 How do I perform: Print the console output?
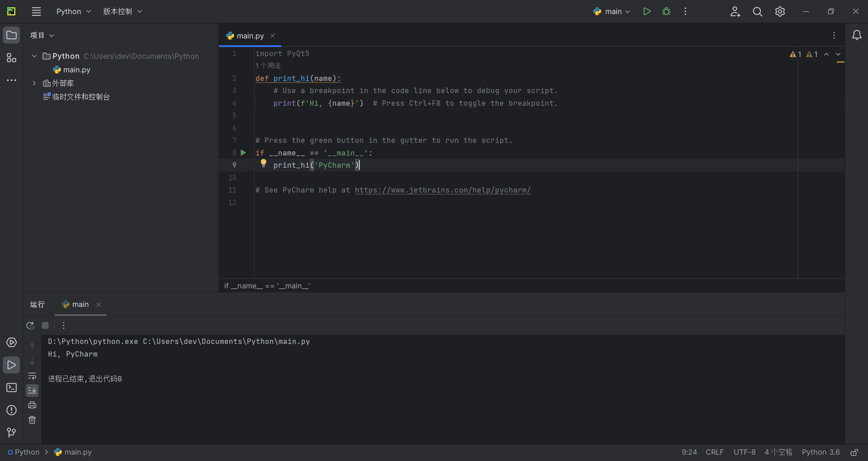[x=32, y=405]
